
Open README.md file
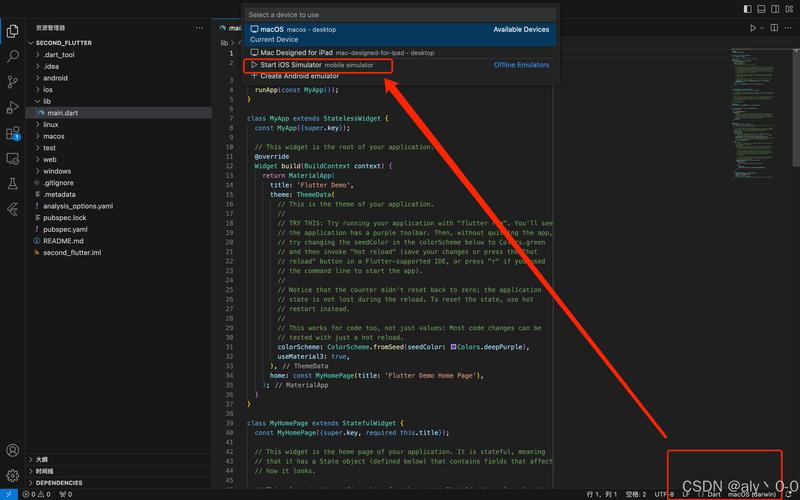point(118,241)
